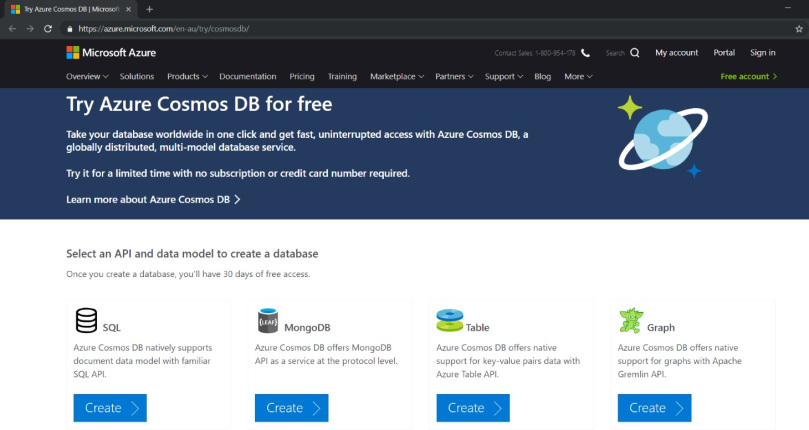This screenshot has width=809, height=430.
Task: Click the 'Try Azure Cosmos DB for free' heading
Action: [199, 104]
